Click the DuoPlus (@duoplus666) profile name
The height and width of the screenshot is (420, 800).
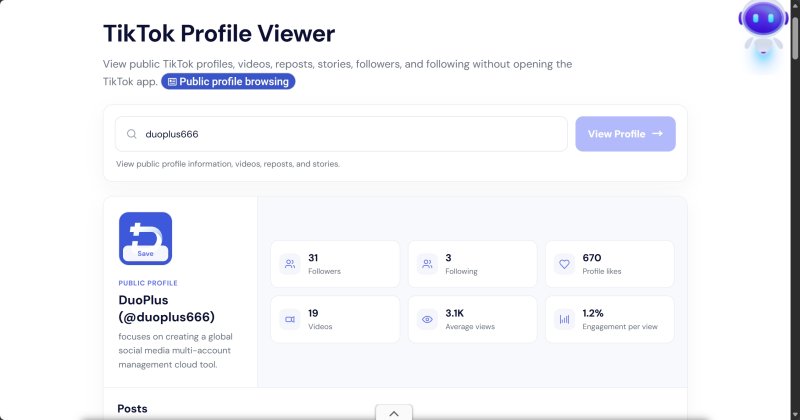pyautogui.click(x=166, y=308)
